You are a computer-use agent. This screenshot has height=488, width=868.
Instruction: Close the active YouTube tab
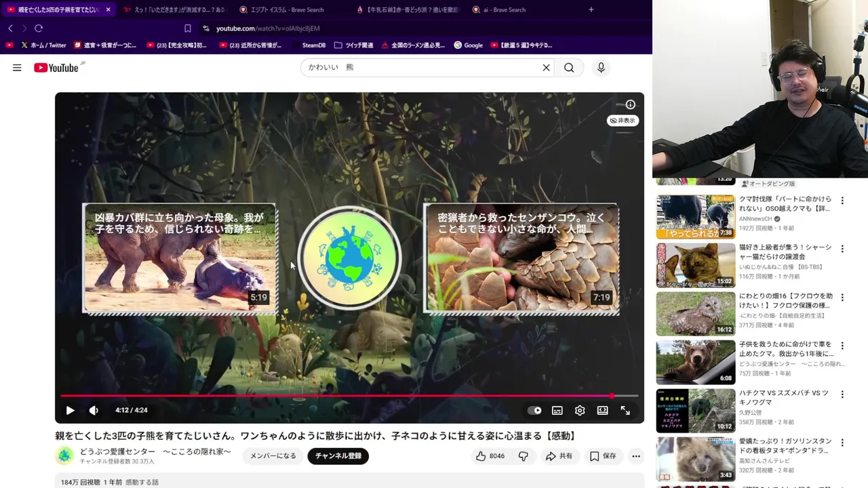tap(108, 9)
